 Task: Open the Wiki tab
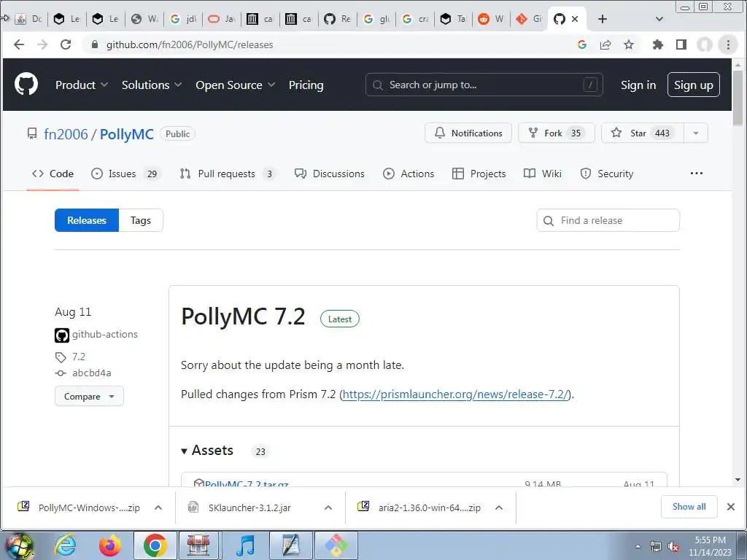pyautogui.click(x=543, y=174)
